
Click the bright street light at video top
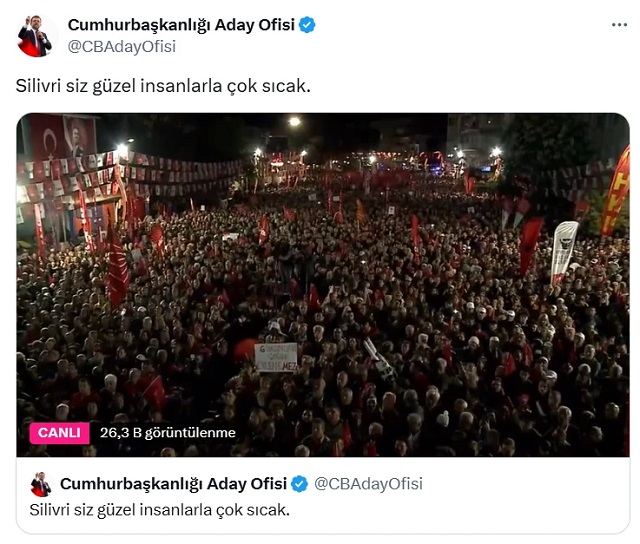click(294, 122)
